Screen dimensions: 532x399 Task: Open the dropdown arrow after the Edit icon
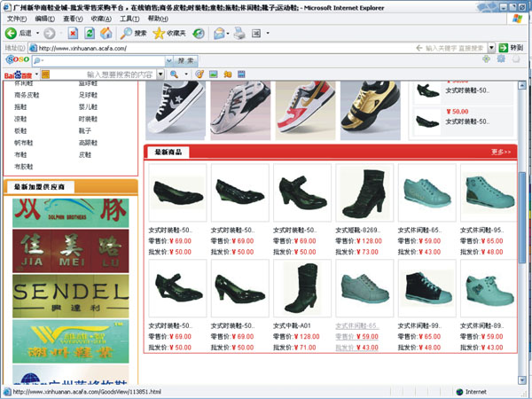[268, 33]
